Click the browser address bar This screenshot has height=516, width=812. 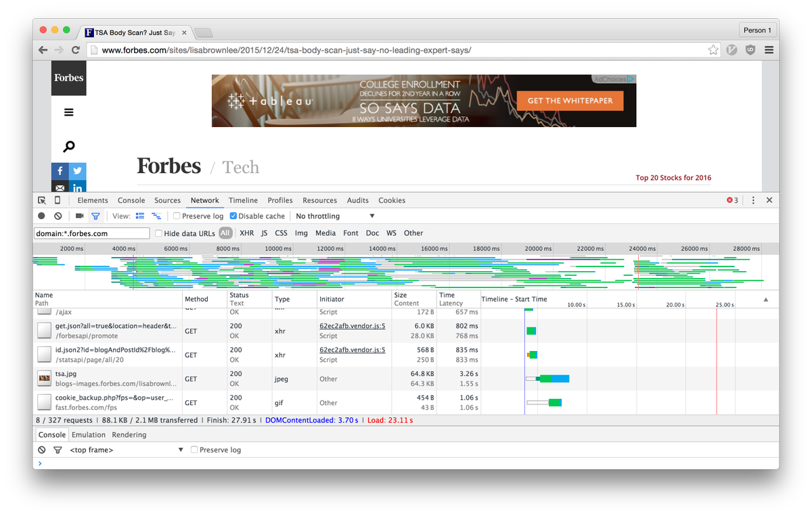tap(403, 50)
